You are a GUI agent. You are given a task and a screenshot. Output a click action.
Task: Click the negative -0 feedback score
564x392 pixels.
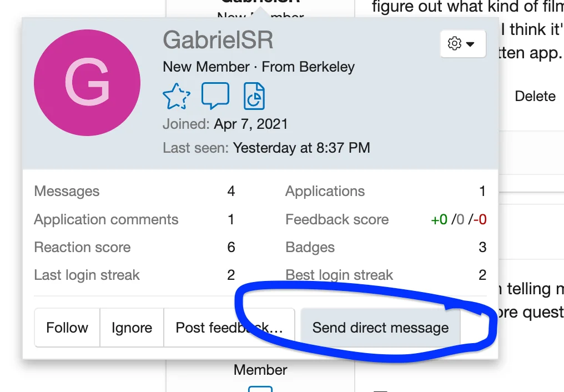(x=480, y=219)
